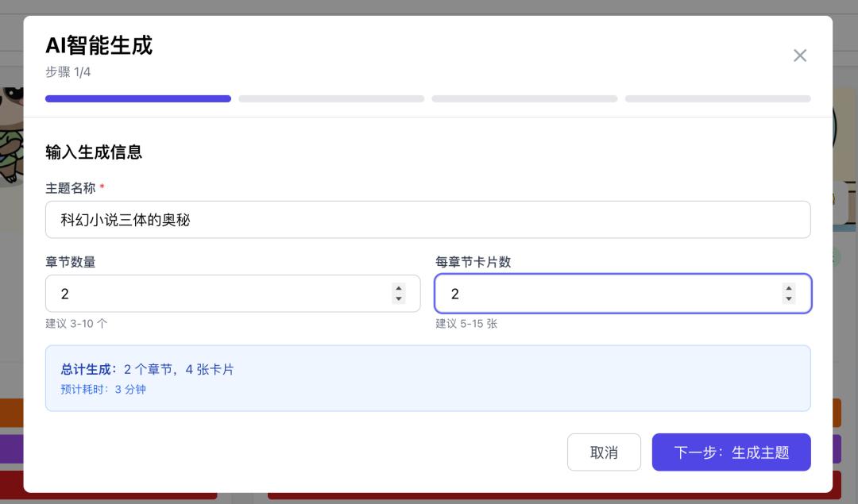Viewport: 858px width, 504px height.
Task: Focus the 每章节卡片数 number field
Action: [623, 294]
